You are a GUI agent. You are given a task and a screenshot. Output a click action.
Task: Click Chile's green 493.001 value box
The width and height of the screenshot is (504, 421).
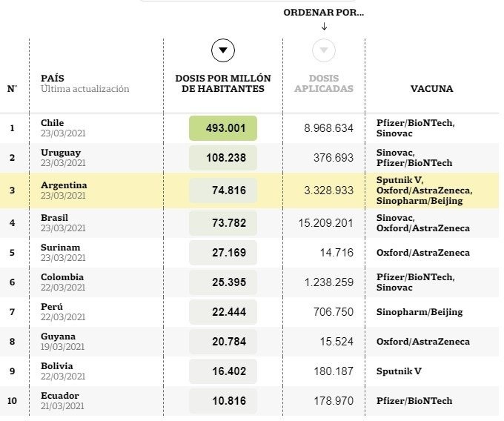(x=223, y=128)
